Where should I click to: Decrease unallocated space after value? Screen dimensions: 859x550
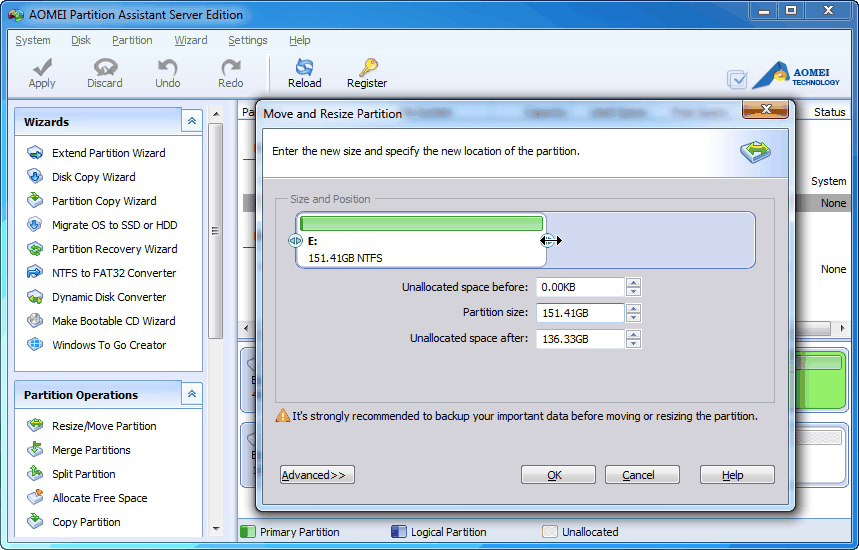(634, 343)
